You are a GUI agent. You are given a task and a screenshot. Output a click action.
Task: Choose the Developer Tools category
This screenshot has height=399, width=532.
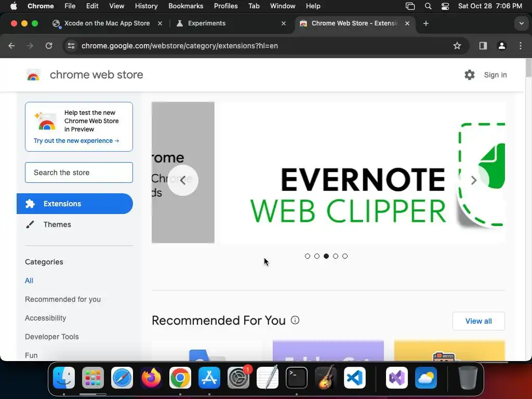52,337
